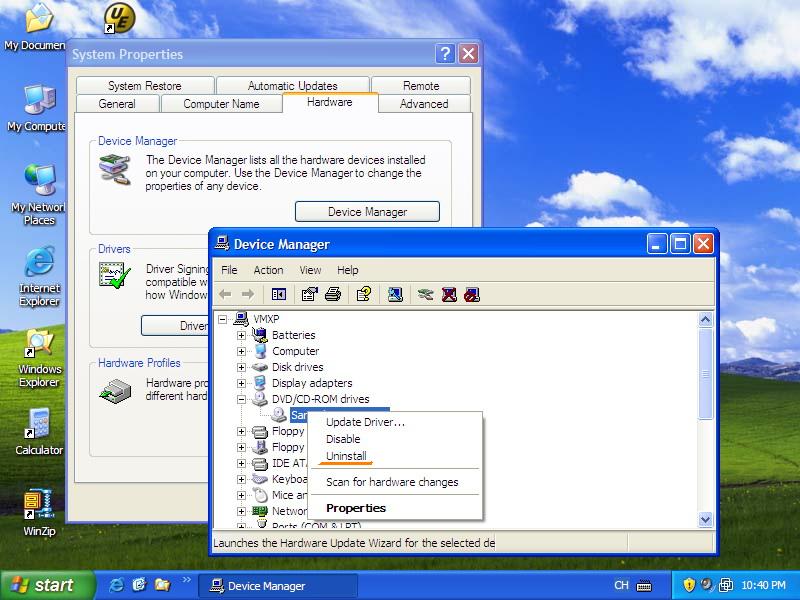Click the CD drive icon beside selected device
This screenshot has width=800, height=600.
coord(279,415)
